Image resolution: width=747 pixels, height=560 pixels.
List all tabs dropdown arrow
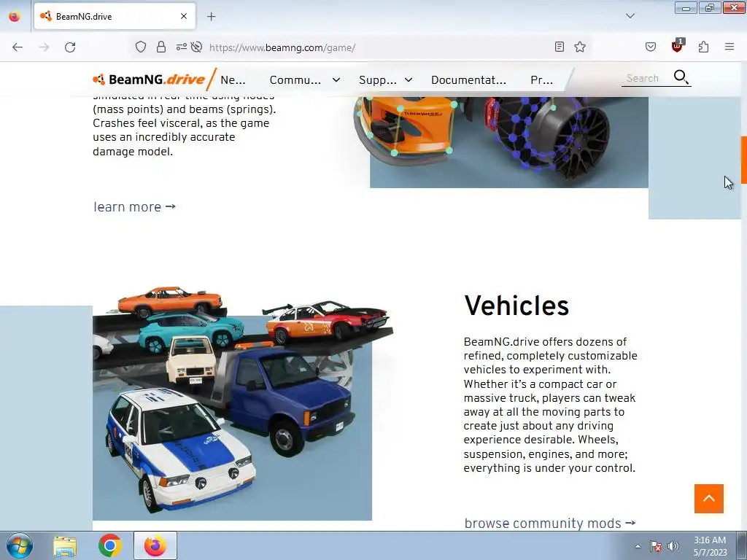(x=630, y=16)
